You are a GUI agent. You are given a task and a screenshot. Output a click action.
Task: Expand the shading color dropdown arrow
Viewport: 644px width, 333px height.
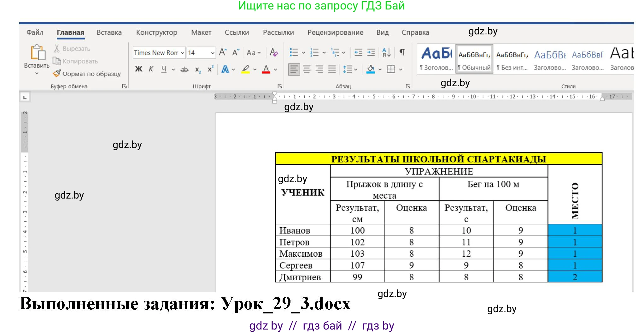click(380, 69)
